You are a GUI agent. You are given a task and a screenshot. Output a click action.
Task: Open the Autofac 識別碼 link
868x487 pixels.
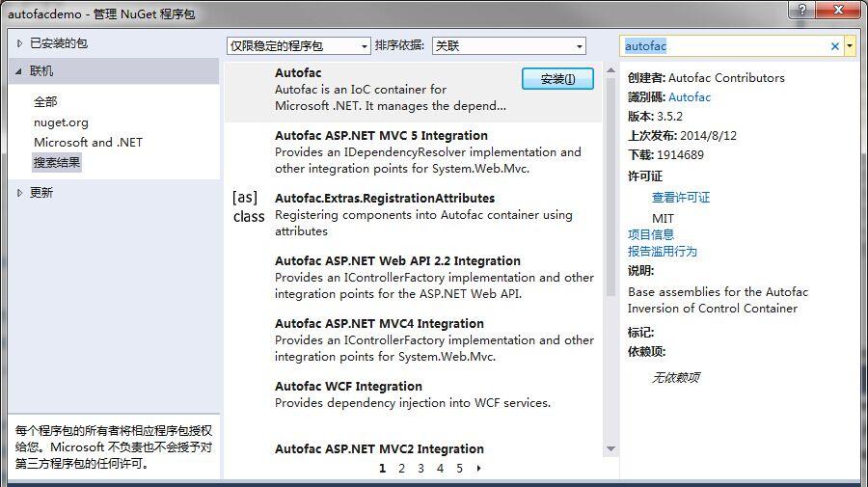tap(690, 97)
